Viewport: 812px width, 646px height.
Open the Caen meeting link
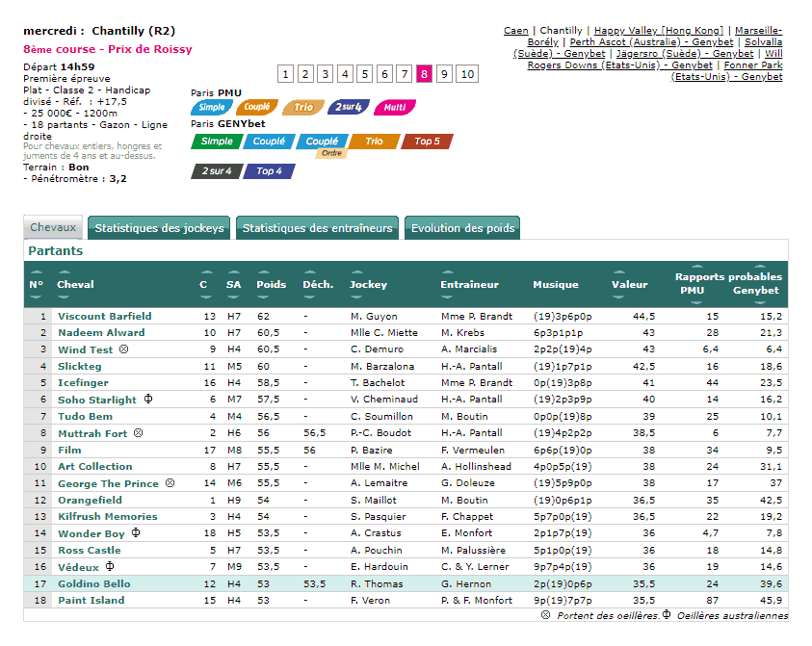pyautogui.click(x=515, y=31)
